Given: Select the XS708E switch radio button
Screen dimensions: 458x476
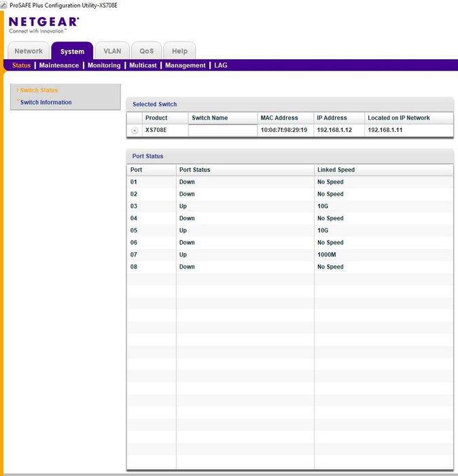Looking at the screenshot, I should 135,131.
